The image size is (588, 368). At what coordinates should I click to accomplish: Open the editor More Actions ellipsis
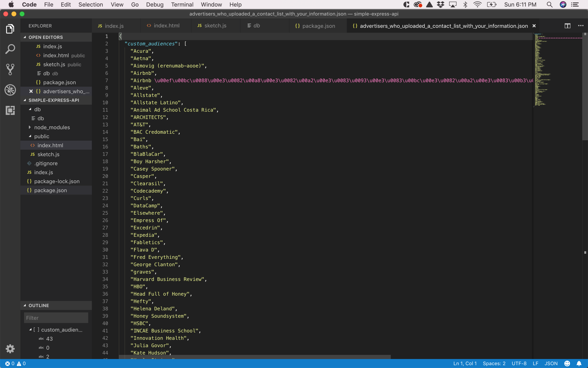tap(580, 26)
